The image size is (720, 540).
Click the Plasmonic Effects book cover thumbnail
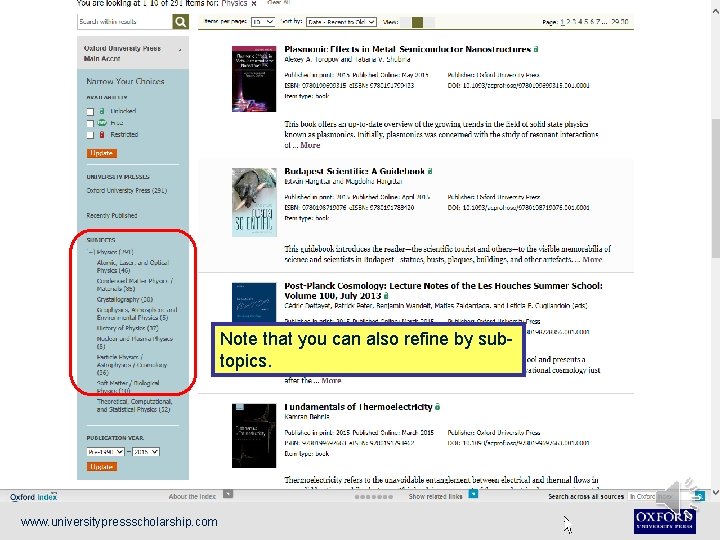coord(254,79)
